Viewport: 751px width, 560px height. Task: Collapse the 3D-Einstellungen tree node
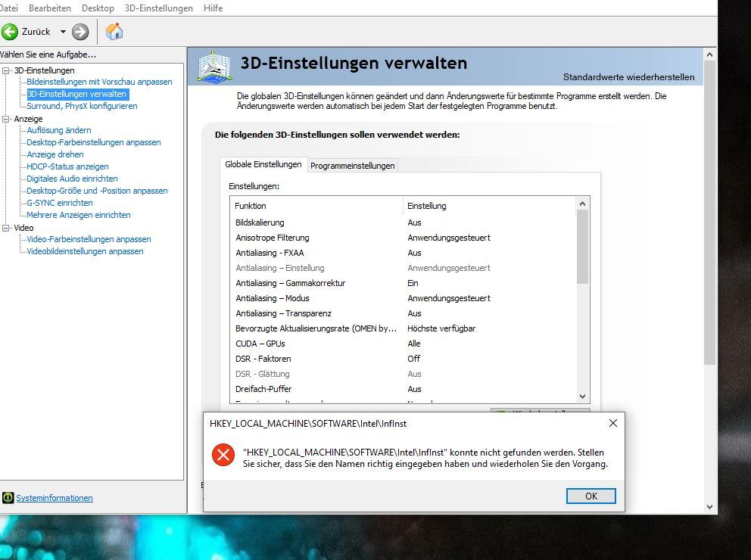coord(6,70)
